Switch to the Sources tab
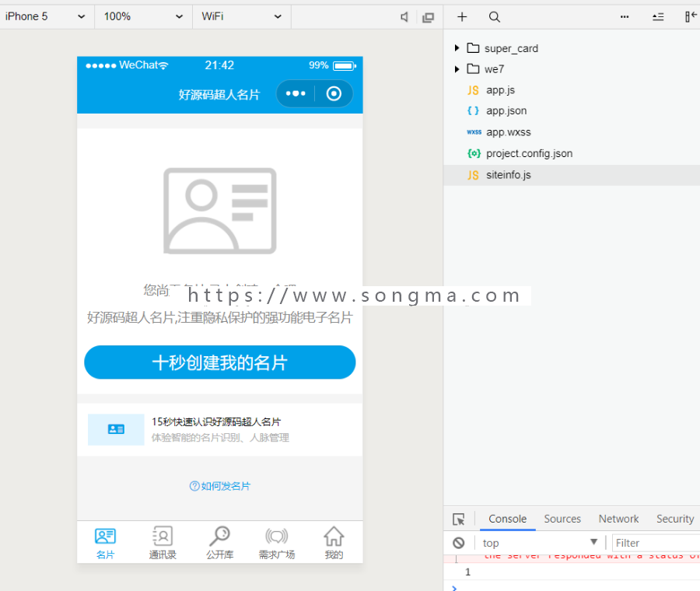700x591 pixels. (562, 519)
